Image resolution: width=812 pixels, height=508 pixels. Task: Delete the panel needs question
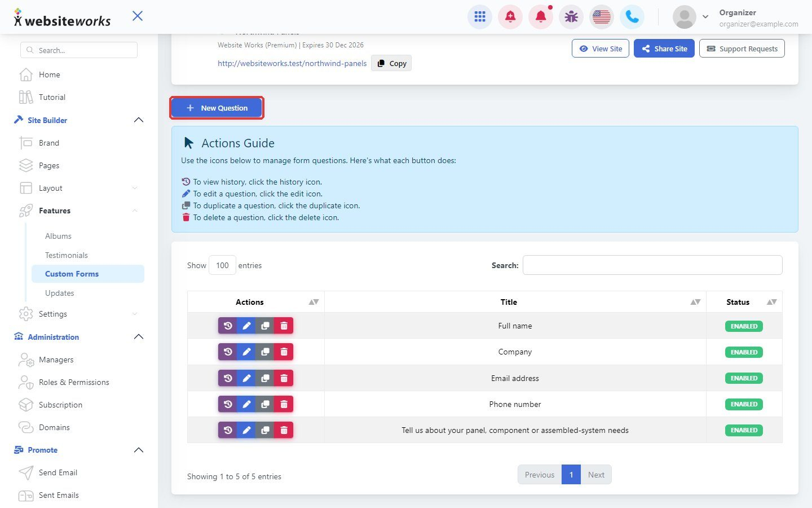284,430
